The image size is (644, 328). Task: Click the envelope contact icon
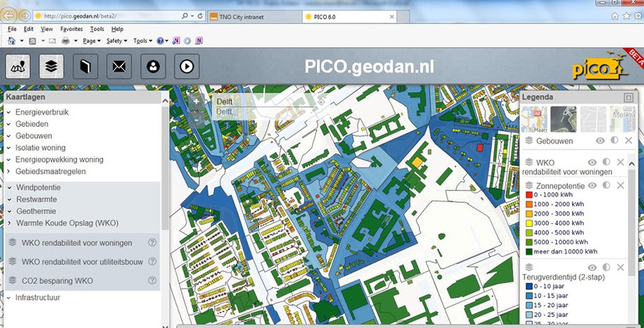pos(119,66)
